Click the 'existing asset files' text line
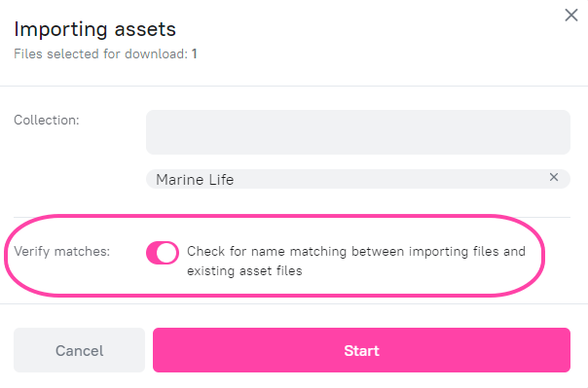 (244, 270)
